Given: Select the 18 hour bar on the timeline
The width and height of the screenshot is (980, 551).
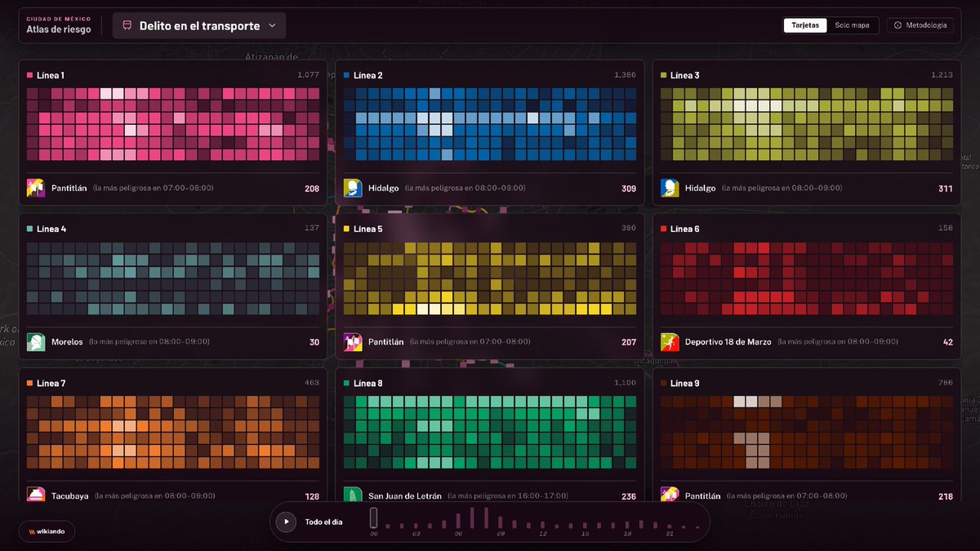Looking at the screenshot, I should (627, 525).
